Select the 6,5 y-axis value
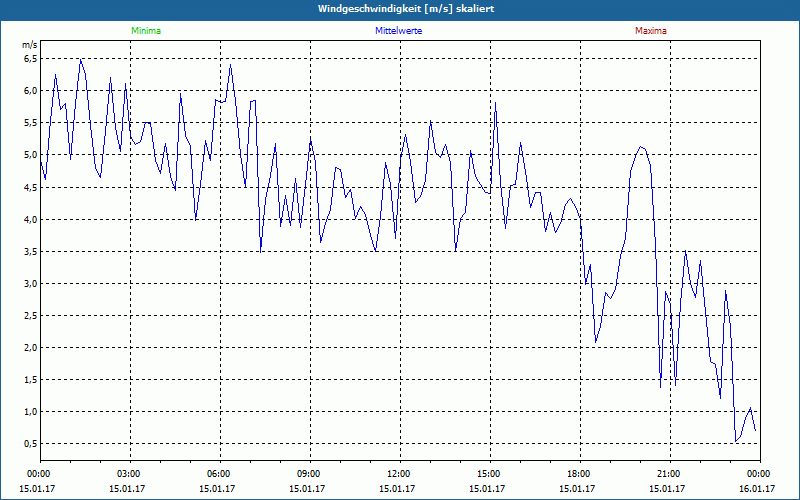Viewport: 800px width, 500px height. [x=31, y=59]
